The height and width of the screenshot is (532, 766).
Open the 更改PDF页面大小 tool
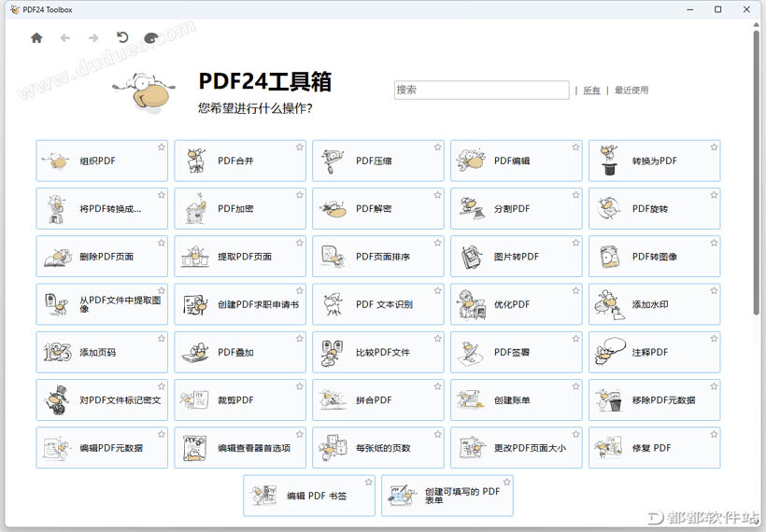tap(517, 448)
